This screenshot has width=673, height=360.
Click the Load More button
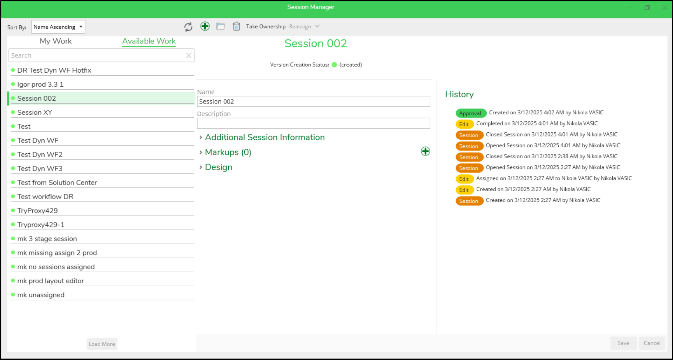(102, 344)
